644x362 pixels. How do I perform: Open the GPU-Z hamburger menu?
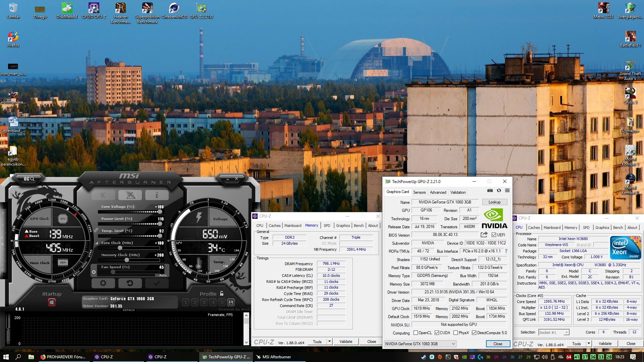coord(507,190)
